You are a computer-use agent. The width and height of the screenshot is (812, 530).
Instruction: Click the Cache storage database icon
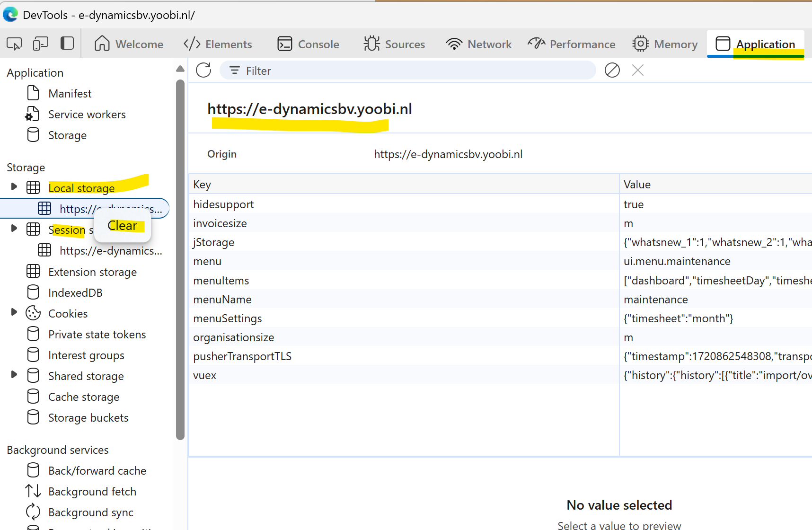[x=33, y=396]
